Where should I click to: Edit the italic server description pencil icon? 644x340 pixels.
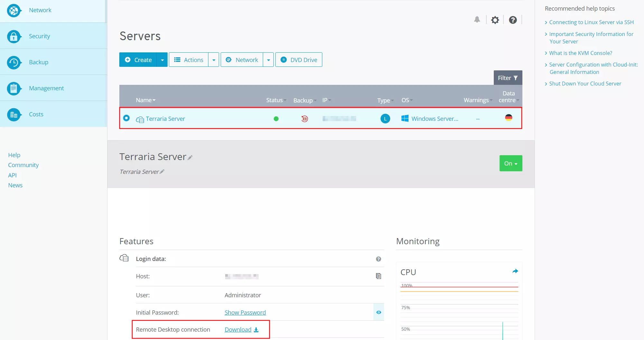(162, 172)
